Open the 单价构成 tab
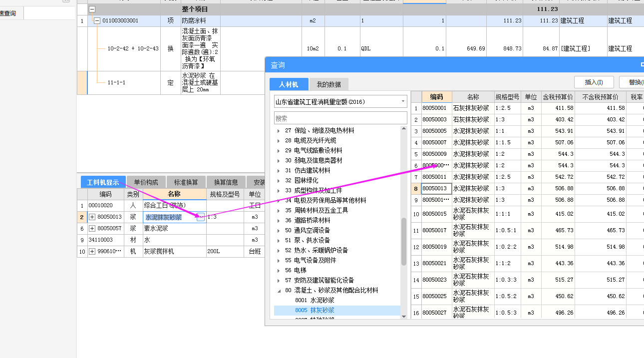 pyautogui.click(x=146, y=182)
